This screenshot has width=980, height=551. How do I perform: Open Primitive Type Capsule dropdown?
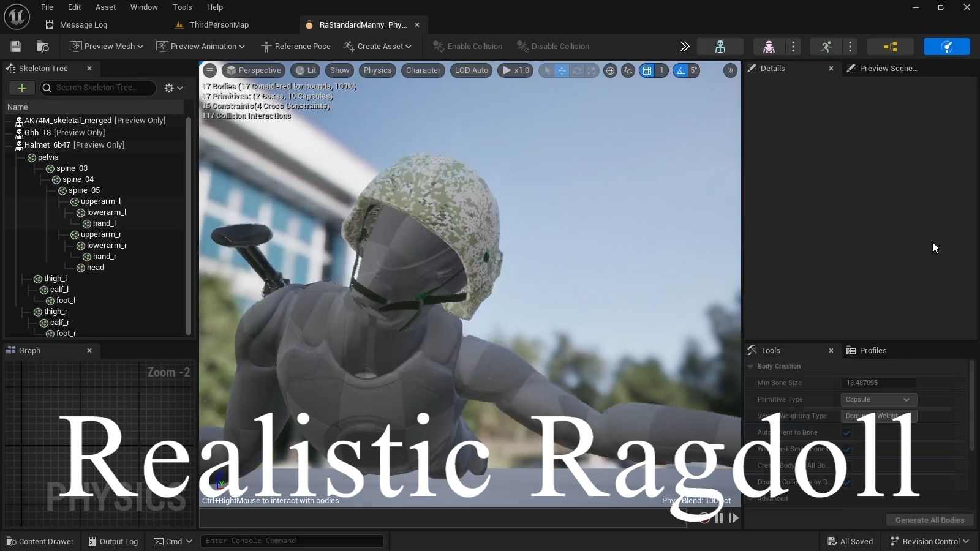tap(878, 399)
